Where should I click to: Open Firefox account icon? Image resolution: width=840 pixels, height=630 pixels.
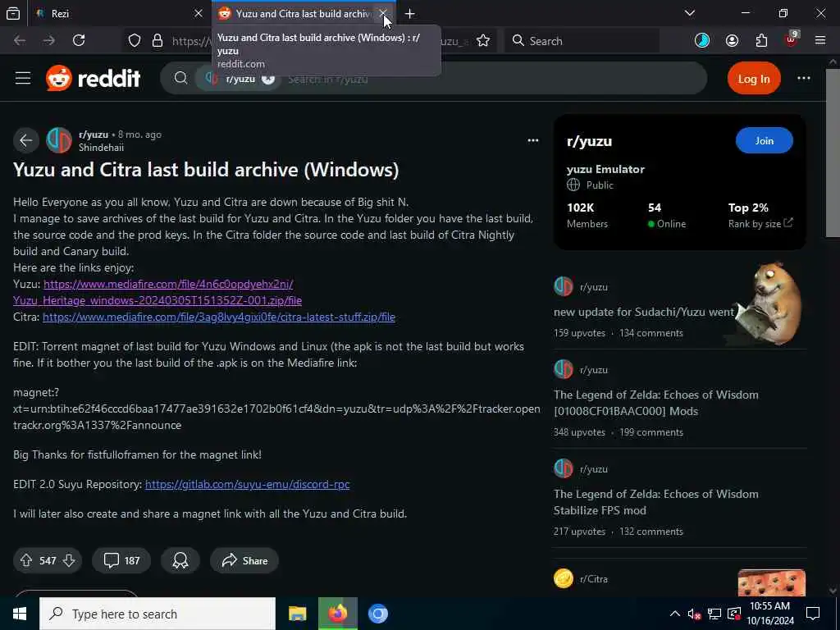(732, 41)
